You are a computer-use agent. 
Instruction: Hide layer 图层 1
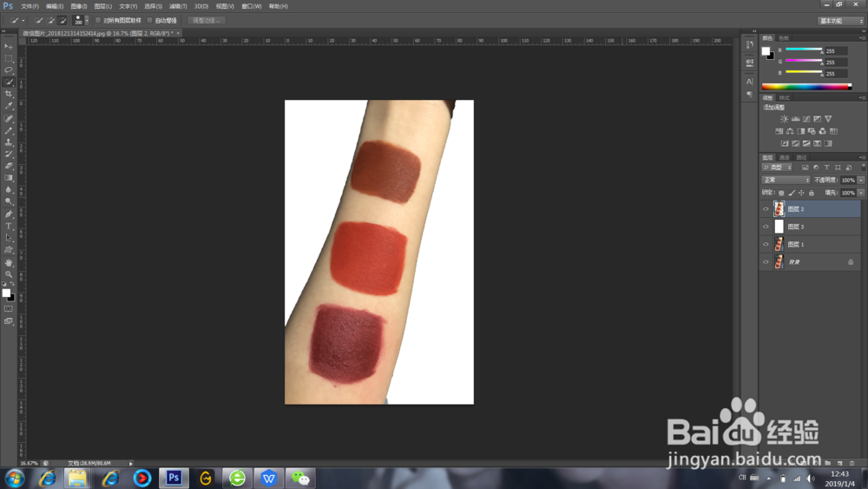tap(766, 244)
